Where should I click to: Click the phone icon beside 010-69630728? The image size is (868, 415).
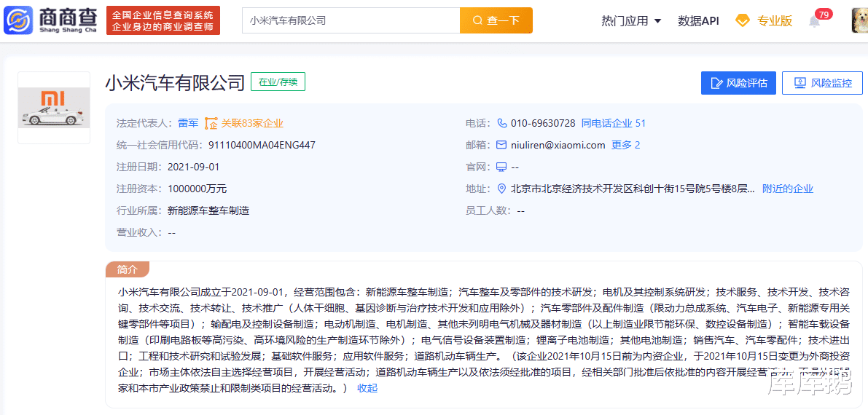501,123
